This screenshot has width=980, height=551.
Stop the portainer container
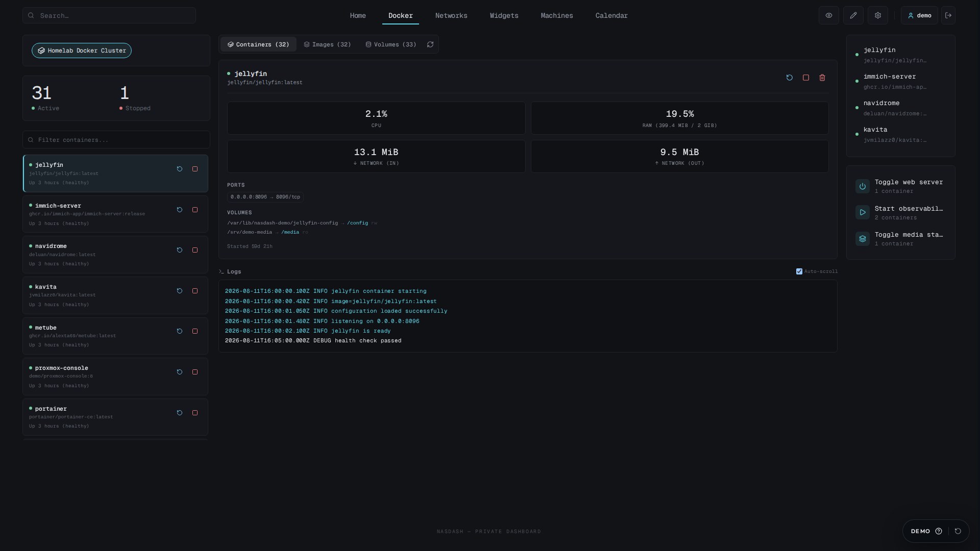195,413
